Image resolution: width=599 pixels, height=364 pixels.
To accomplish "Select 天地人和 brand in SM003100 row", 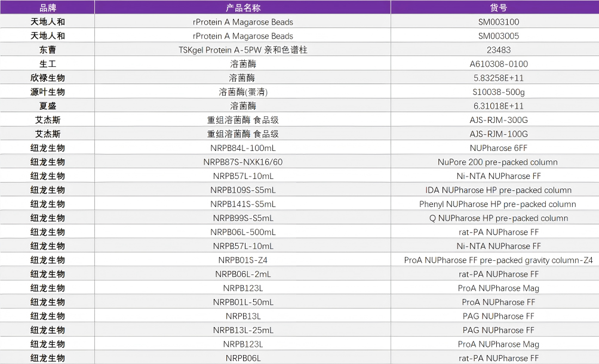I will pos(47,21).
